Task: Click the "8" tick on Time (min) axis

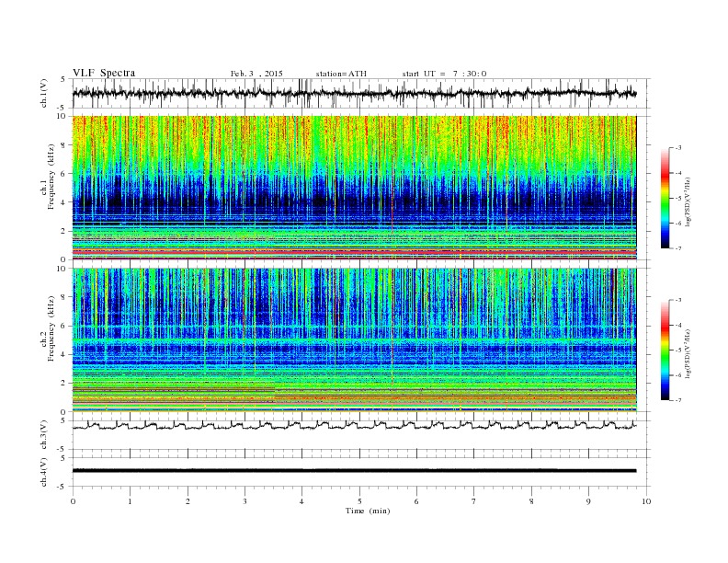Action: (531, 501)
